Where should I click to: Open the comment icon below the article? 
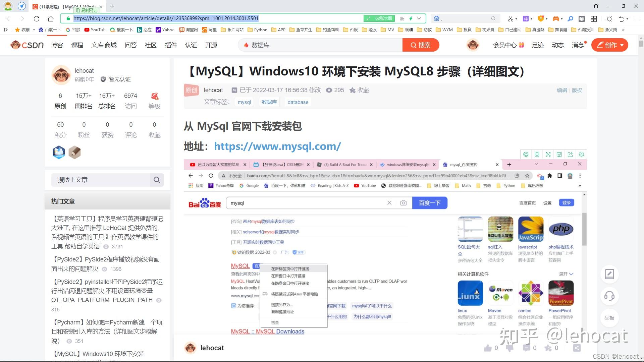click(x=527, y=348)
